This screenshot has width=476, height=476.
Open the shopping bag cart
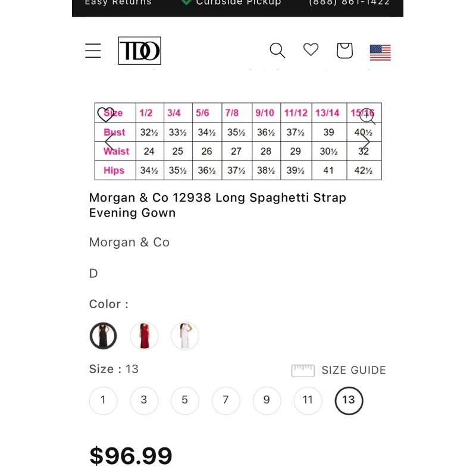click(x=345, y=51)
